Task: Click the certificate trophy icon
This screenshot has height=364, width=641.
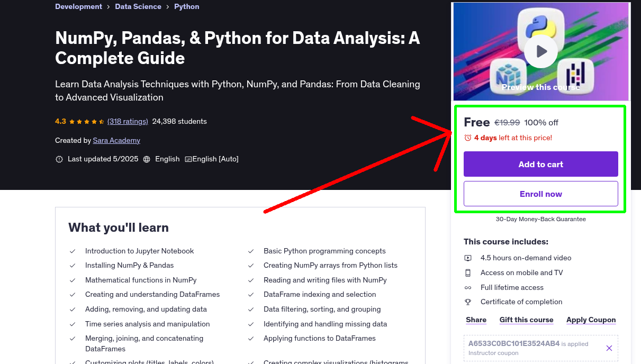Action: (x=468, y=302)
